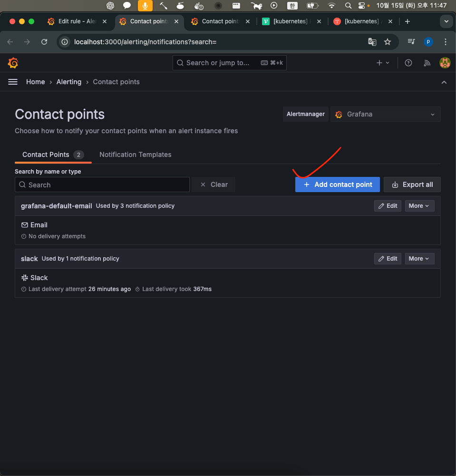Viewport: 456px width, 476px height.
Task: Click the Last delivery attempt 26 minutes ago text
Action: [79, 289]
